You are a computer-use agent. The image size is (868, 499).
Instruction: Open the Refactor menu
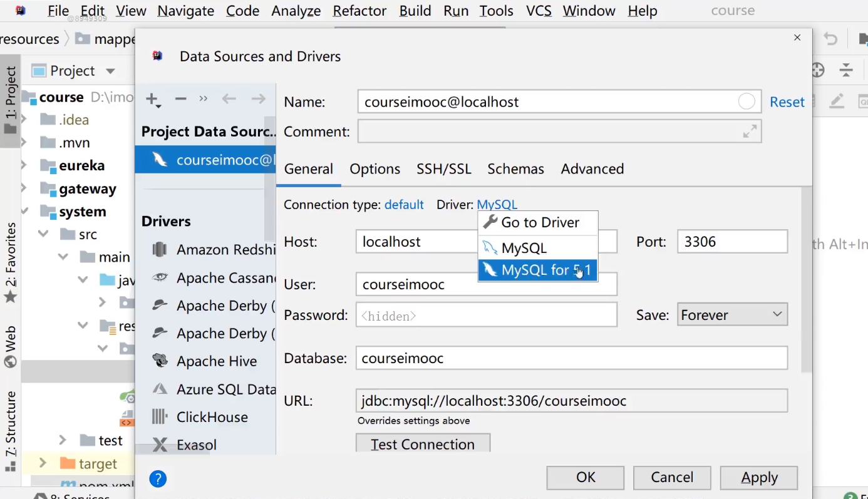pos(359,11)
